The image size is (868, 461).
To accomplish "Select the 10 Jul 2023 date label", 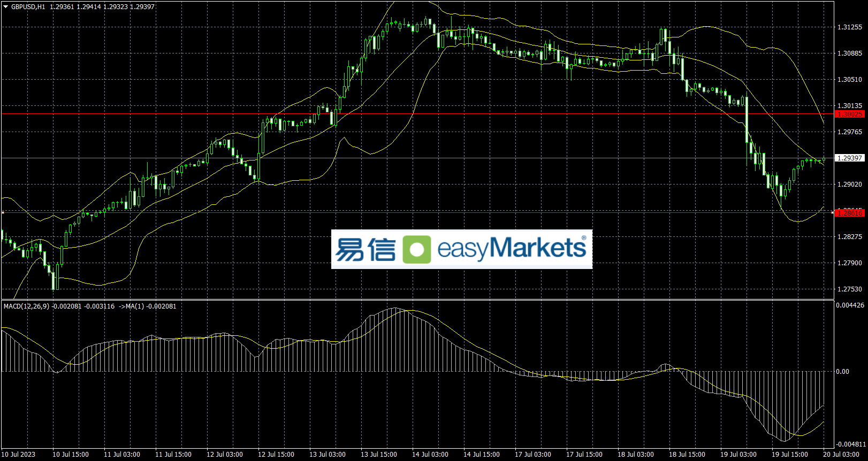I will pyautogui.click(x=19, y=455).
